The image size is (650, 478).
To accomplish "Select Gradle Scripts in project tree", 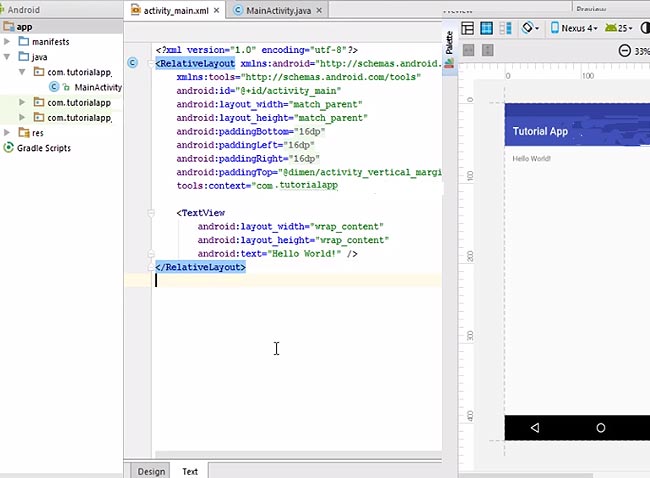I will (x=43, y=147).
